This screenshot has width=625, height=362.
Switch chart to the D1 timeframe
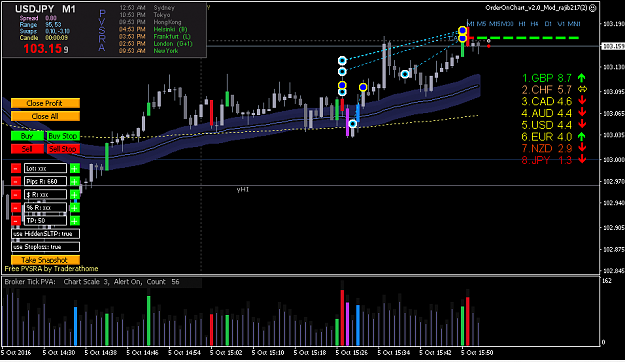(x=548, y=24)
